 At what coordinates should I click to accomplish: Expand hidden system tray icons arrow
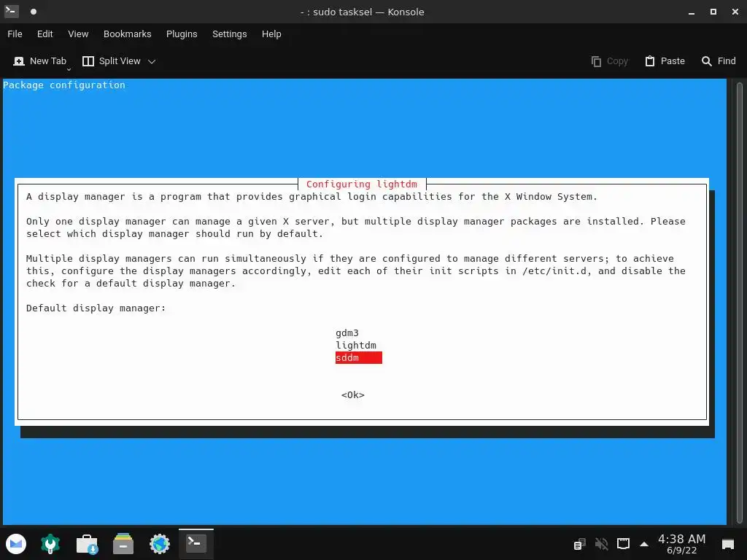[x=644, y=544]
